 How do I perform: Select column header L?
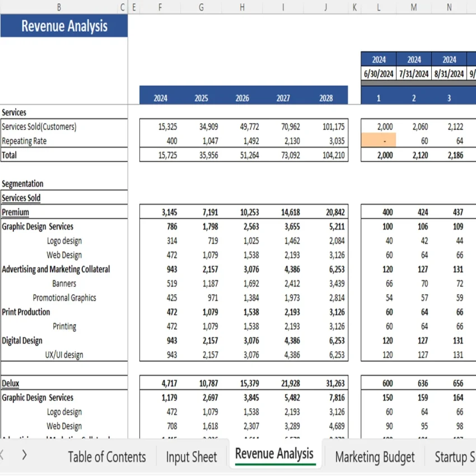(x=378, y=7)
